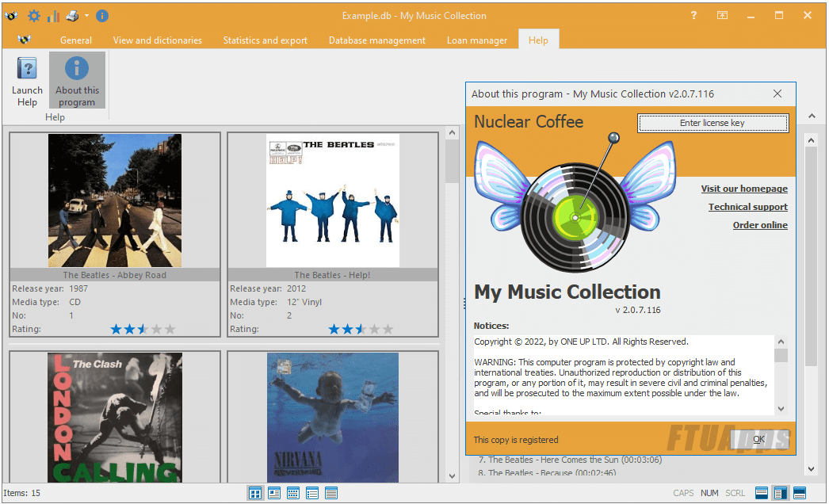Collapse ribbon using chevron arrow at right
The height and width of the screenshot is (504, 829).
point(812,116)
